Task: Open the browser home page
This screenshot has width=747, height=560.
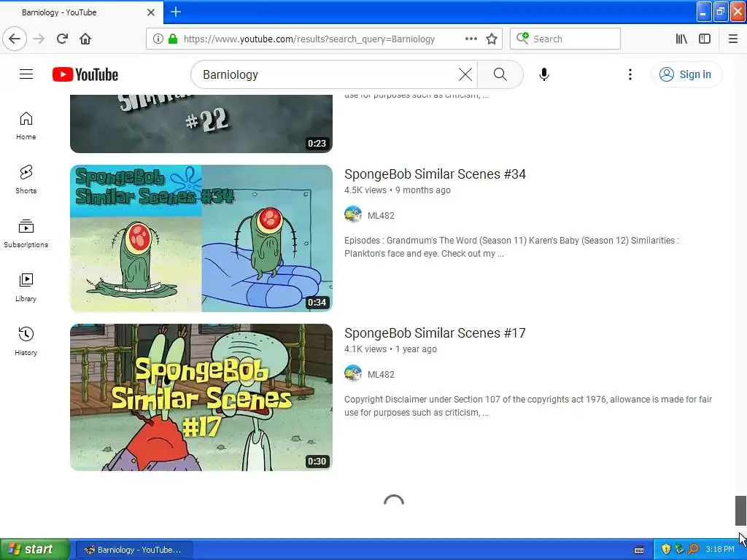Action: pyautogui.click(x=85, y=39)
